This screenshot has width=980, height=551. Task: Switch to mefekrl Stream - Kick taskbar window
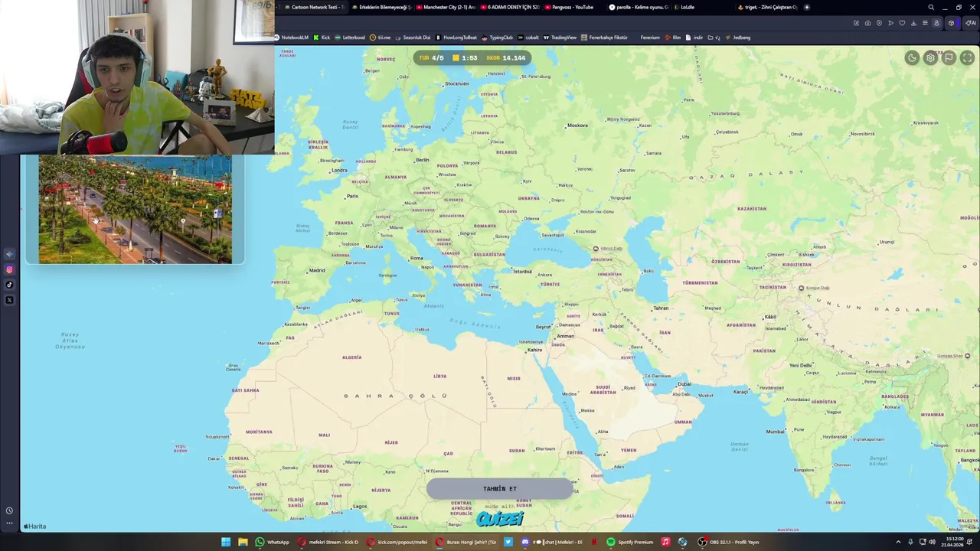coord(328,542)
